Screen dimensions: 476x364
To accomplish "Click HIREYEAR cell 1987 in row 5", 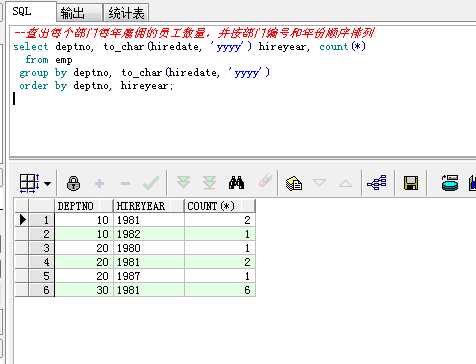I will (149, 276).
